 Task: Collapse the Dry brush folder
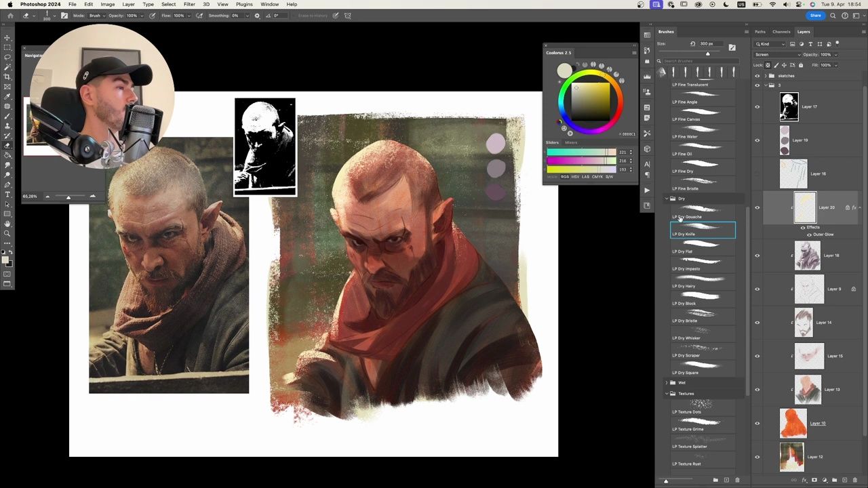click(x=666, y=199)
